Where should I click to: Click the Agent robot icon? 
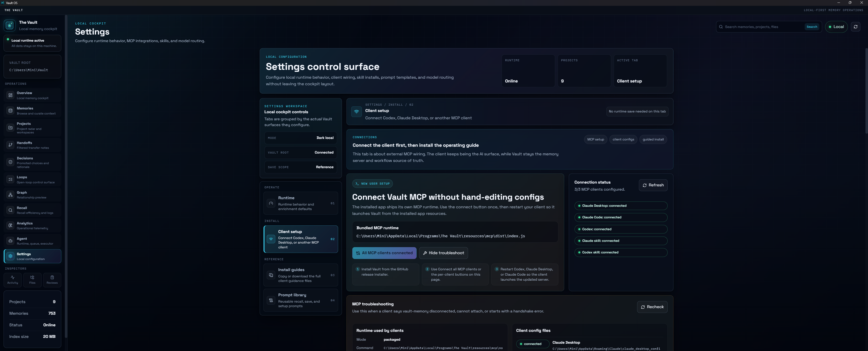click(x=10, y=241)
